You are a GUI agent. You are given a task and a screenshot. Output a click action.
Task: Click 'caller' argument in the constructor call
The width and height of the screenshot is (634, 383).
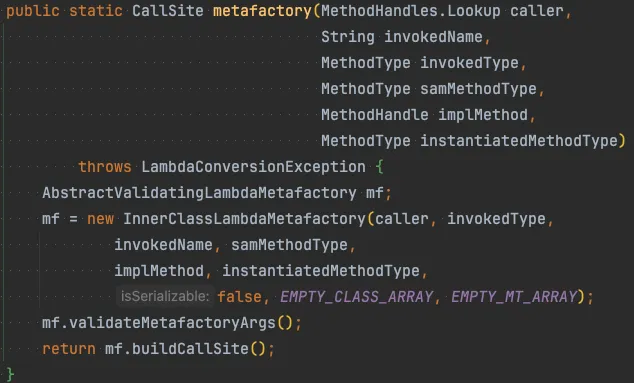point(402,219)
